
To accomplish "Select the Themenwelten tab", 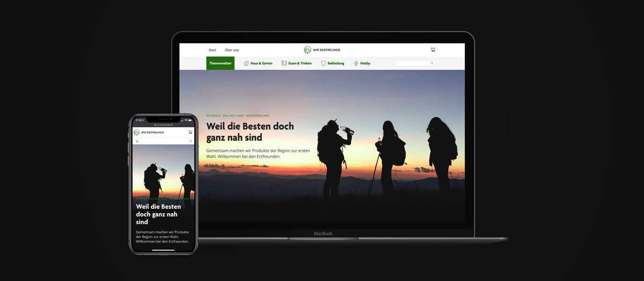I will click(x=220, y=63).
